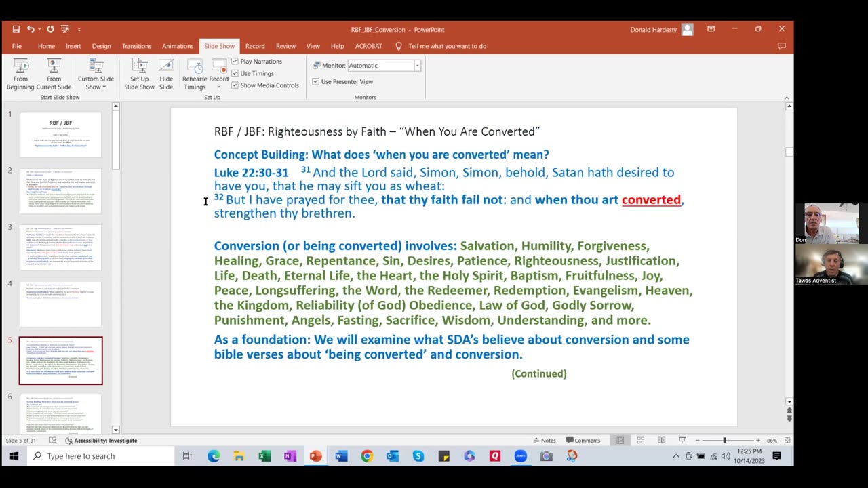
Task: Open the Animations tab
Action: 178,46
